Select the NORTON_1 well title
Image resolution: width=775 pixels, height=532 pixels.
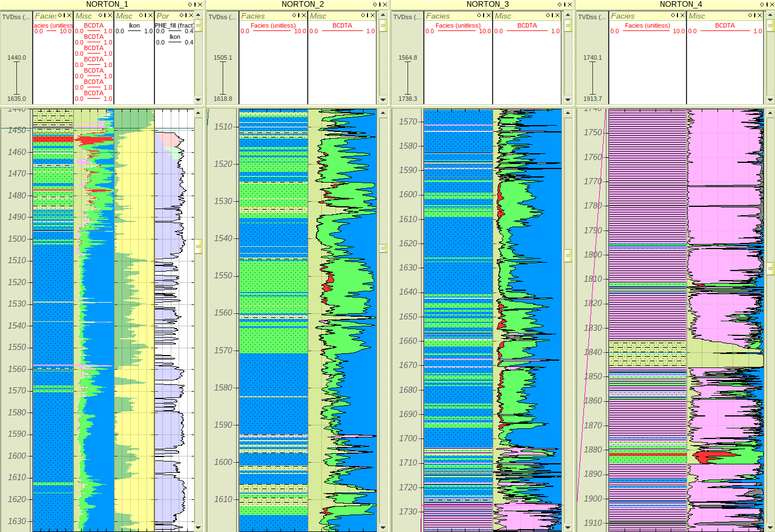[107, 4]
